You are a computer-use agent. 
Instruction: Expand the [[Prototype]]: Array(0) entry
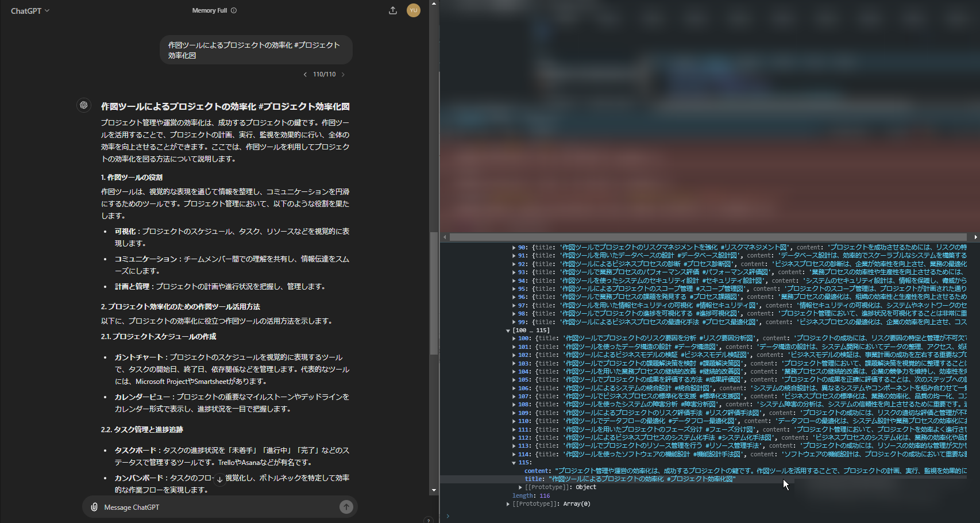(508, 504)
